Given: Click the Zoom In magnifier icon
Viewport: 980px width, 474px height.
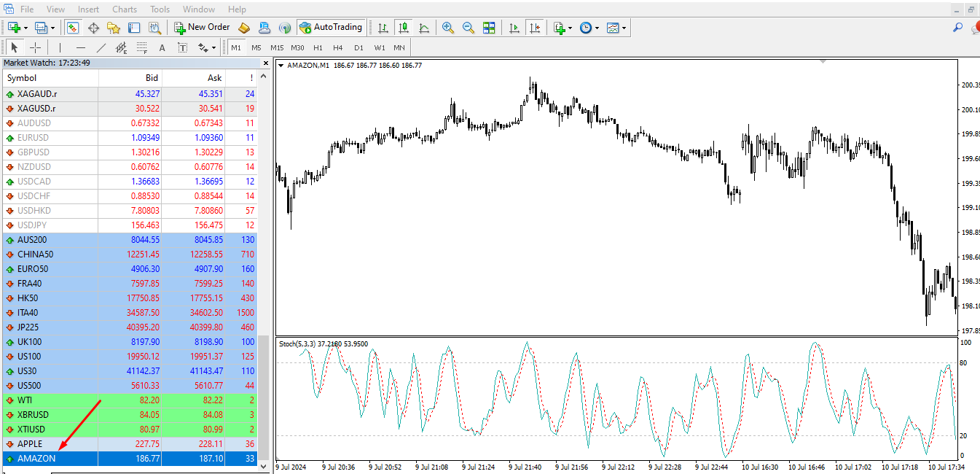Looking at the screenshot, I should (x=448, y=28).
